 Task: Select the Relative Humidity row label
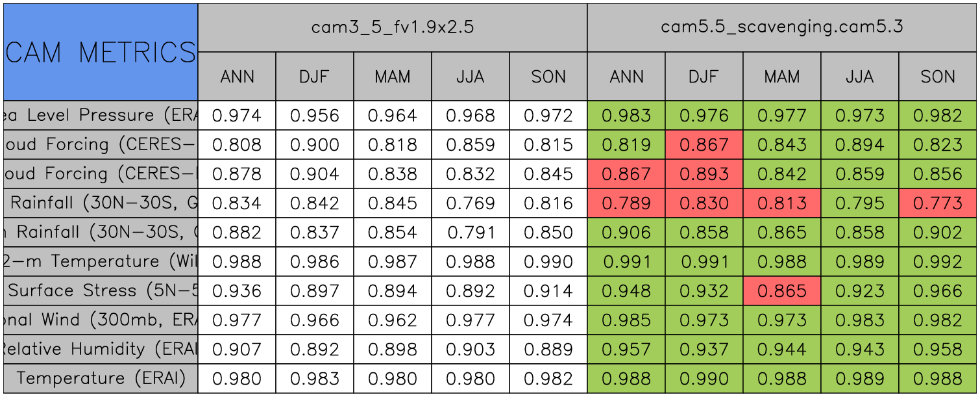pyautogui.click(x=100, y=349)
